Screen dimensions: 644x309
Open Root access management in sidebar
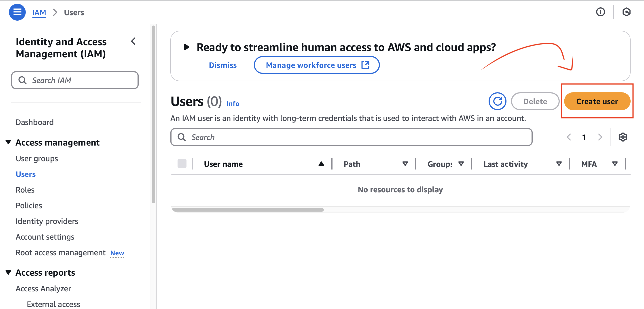pyautogui.click(x=61, y=253)
